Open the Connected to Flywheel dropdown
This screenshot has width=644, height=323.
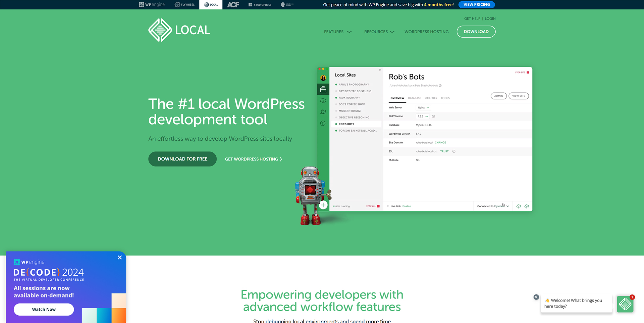pyautogui.click(x=493, y=206)
